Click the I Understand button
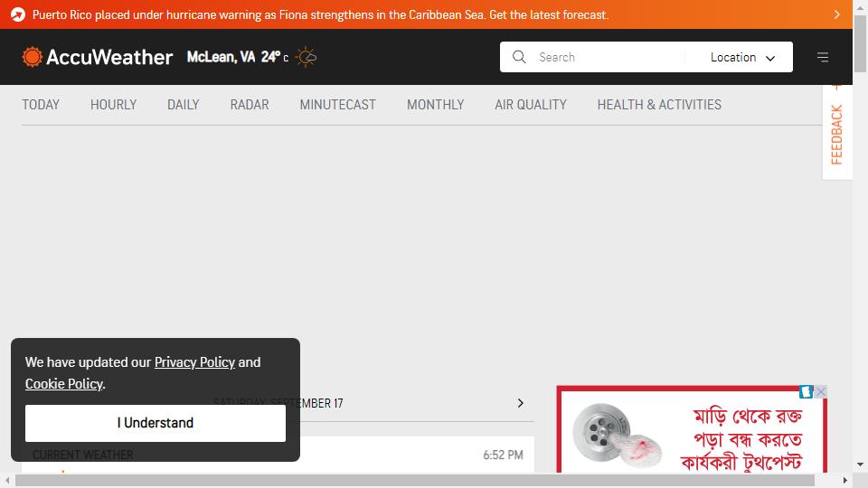The image size is (868, 488). coord(156,423)
